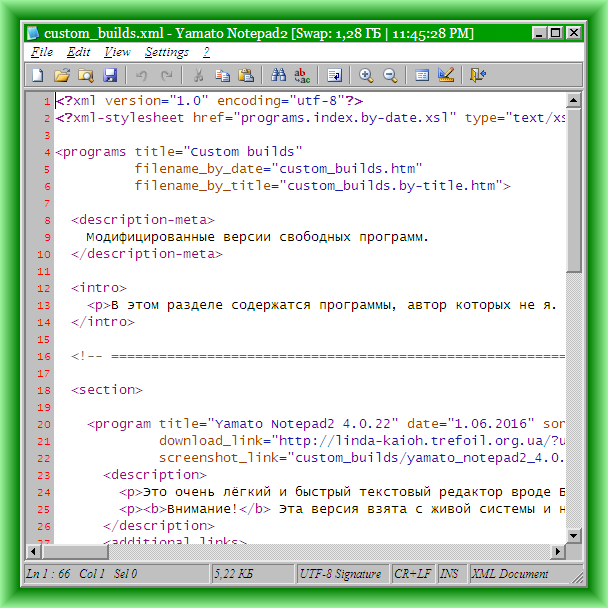Click the horizontal scrollbar thumb
The width and height of the screenshot is (608, 608).
point(75,551)
